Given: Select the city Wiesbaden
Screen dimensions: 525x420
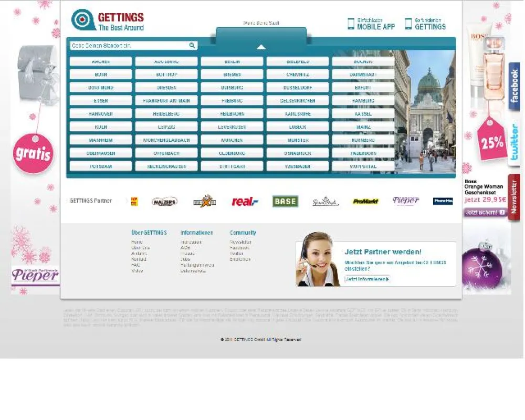Looking at the screenshot, I should click(x=298, y=166).
